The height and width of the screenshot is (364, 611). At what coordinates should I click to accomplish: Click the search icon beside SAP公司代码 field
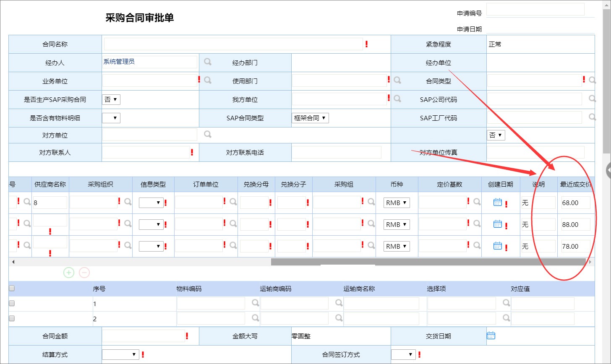pyautogui.click(x=592, y=99)
